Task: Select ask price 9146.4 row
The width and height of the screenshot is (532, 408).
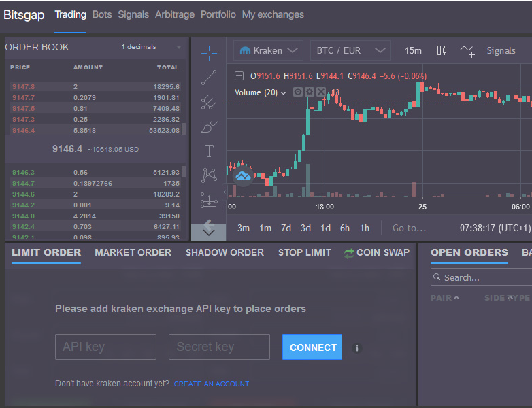Action: tap(96, 131)
